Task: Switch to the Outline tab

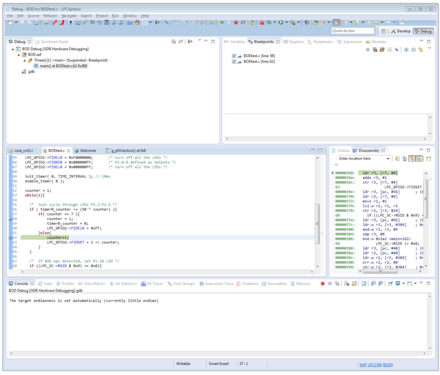Action: point(341,151)
